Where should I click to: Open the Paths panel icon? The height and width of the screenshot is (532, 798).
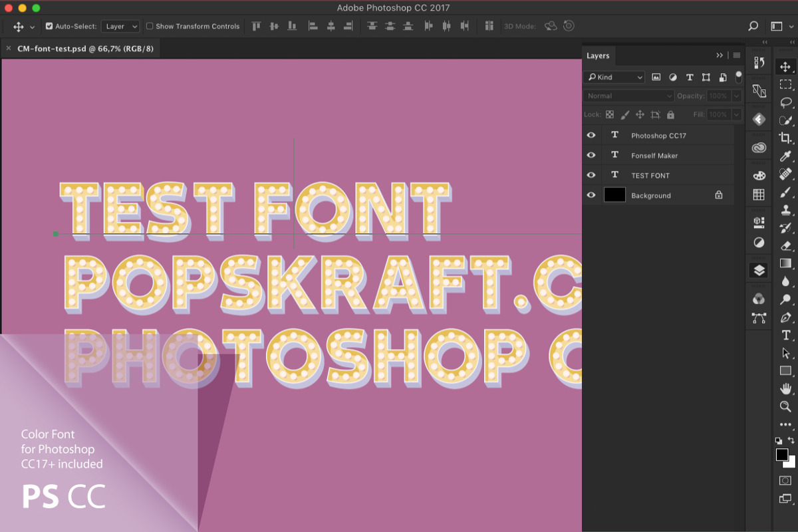click(759, 318)
